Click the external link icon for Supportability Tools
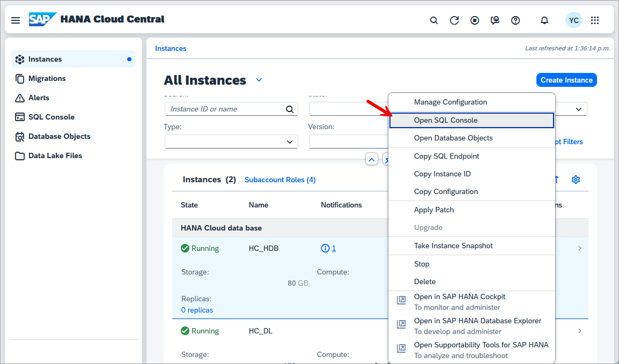The height and width of the screenshot is (364, 619). tap(401, 348)
